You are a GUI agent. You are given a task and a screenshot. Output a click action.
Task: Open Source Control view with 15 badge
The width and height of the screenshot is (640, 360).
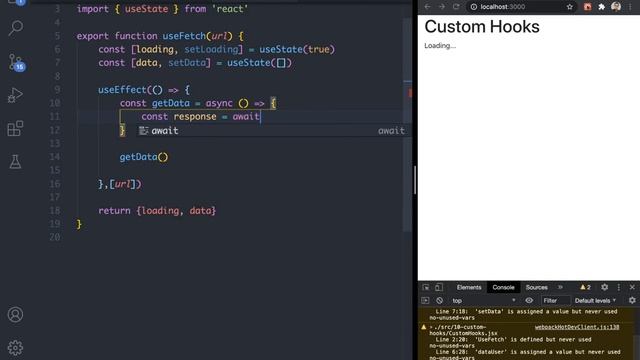(16, 62)
